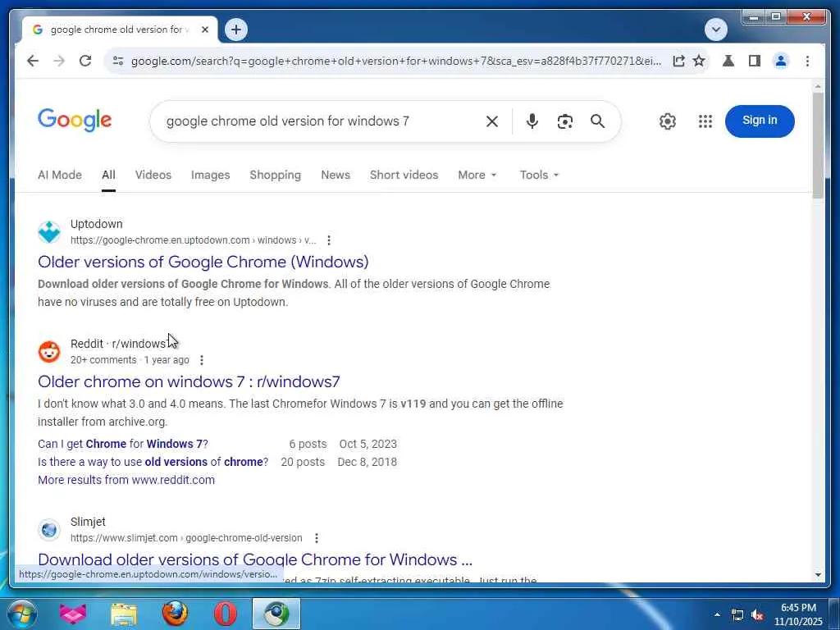Click the Uptodown site favicon

(49, 232)
